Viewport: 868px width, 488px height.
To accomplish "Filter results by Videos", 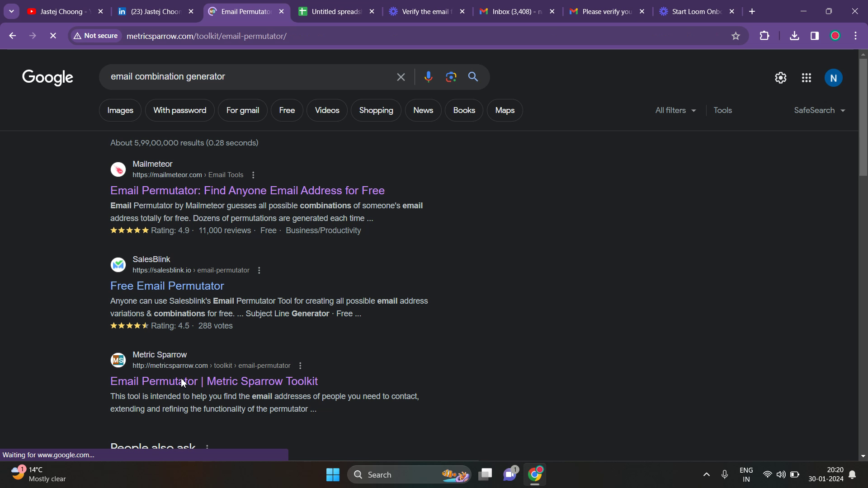I will coord(327,110).
